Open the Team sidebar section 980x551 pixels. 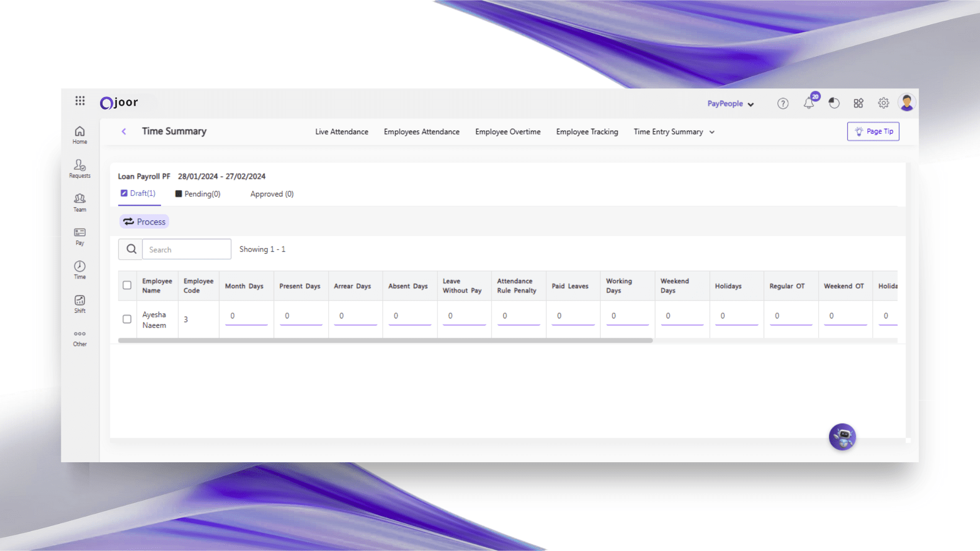80,202
